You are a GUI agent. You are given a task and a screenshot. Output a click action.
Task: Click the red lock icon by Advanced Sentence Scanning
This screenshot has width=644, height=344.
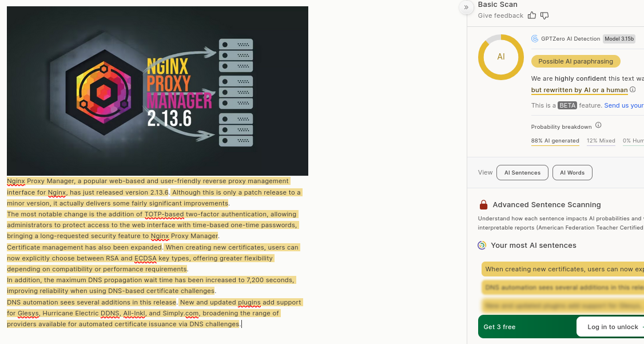pyautogui.click(x=484, y=205)
